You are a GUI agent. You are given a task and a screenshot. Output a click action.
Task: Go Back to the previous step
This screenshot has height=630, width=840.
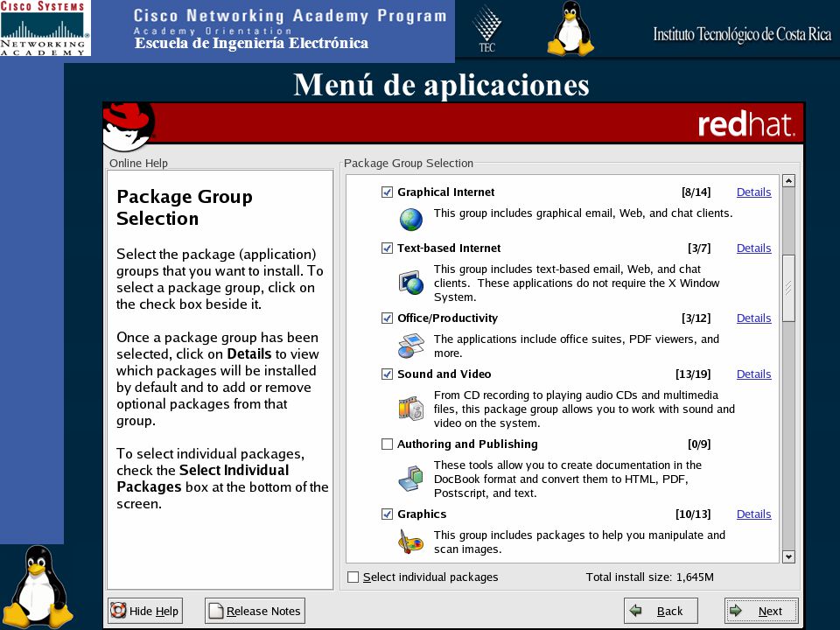(x=661, y=611)
